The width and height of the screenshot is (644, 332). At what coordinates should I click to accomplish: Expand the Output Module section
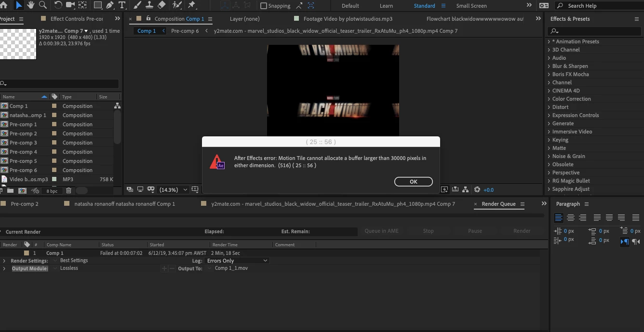tap(4, 268)
